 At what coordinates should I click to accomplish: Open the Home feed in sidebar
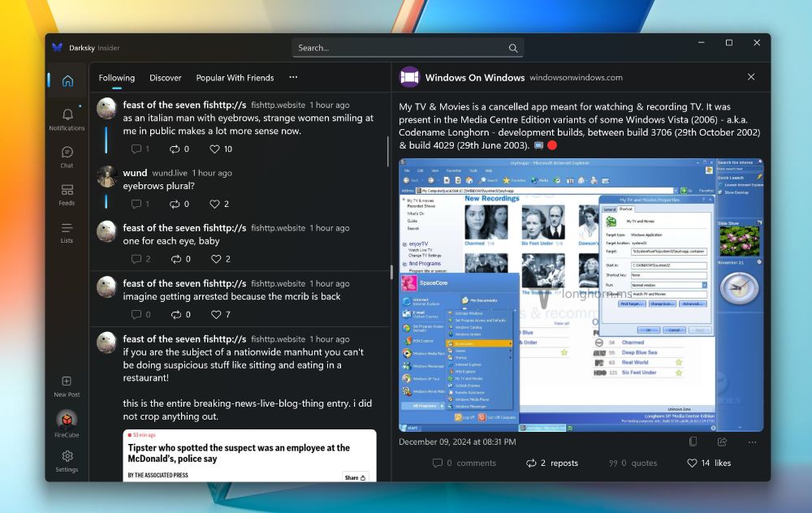[67, 80]
